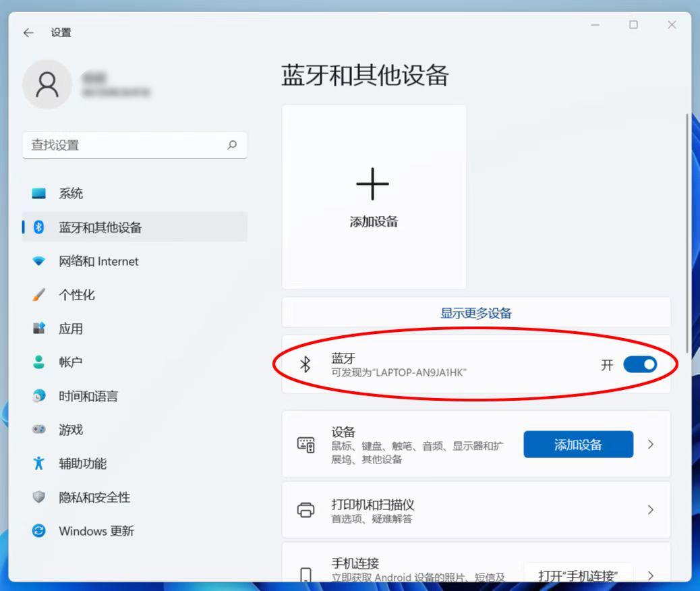Screen dimensions: 700x591
Task: Click the blue 添加设备 button
Action: 578,445
